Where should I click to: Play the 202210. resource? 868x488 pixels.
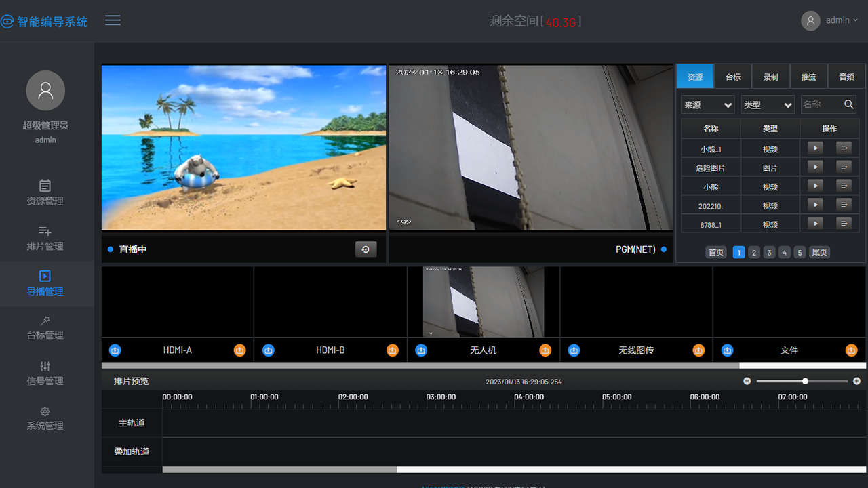pos(815,204)
